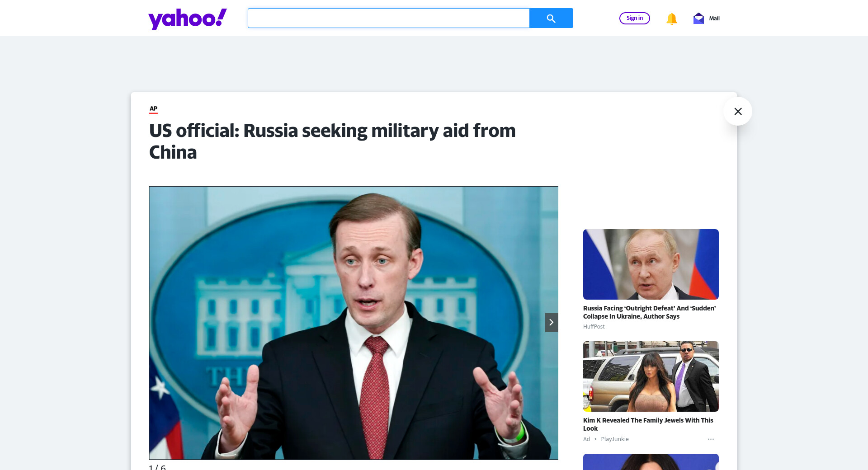Open 'Russia Facing Outright Defeat' article headline
Image resolution: width=868 pixels, height=470 pixels.
pyautogui.click(x=650, y=312)
